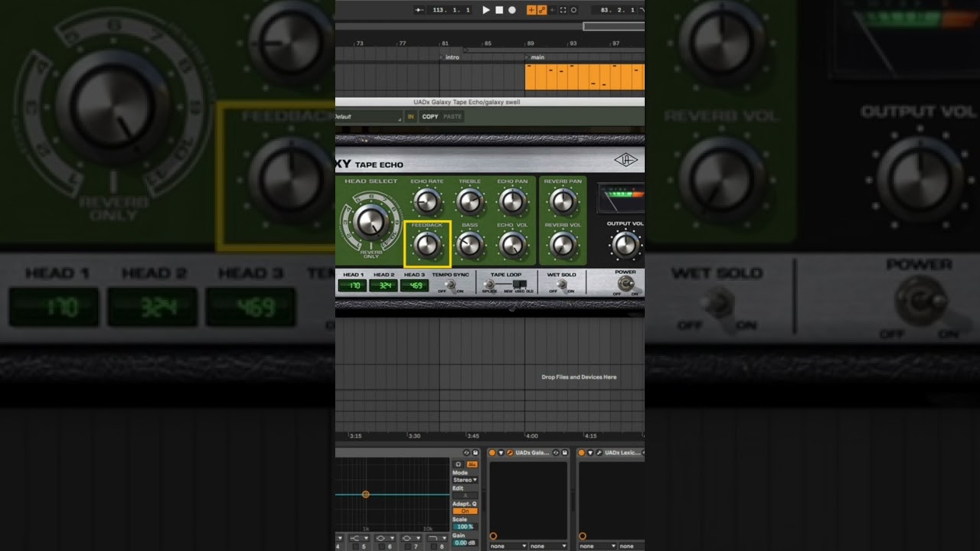Toggle the Wet Solo switch
This screenshot has height=551, width=980.
tap(561, 285)
